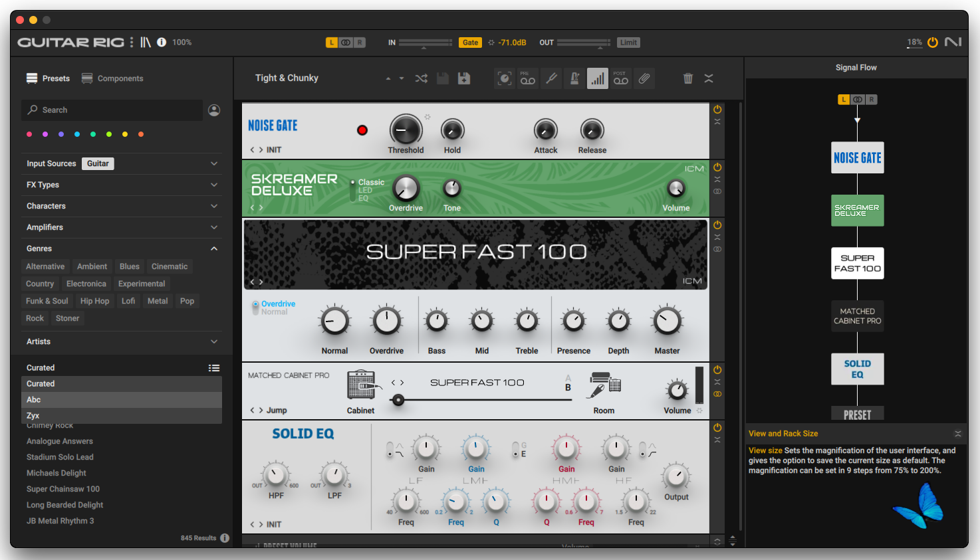Select Solid EQ block in Signal Flow
This screenshot has height=560, width=980.
858,369
